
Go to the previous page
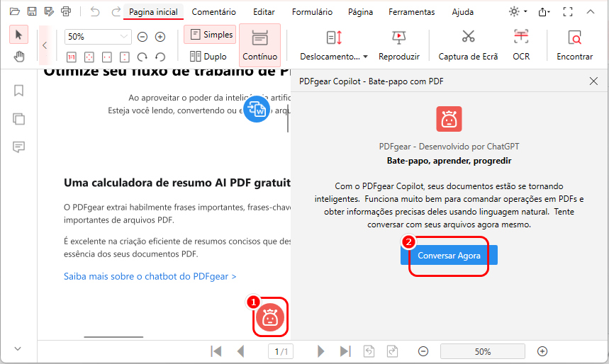[241, 351]
